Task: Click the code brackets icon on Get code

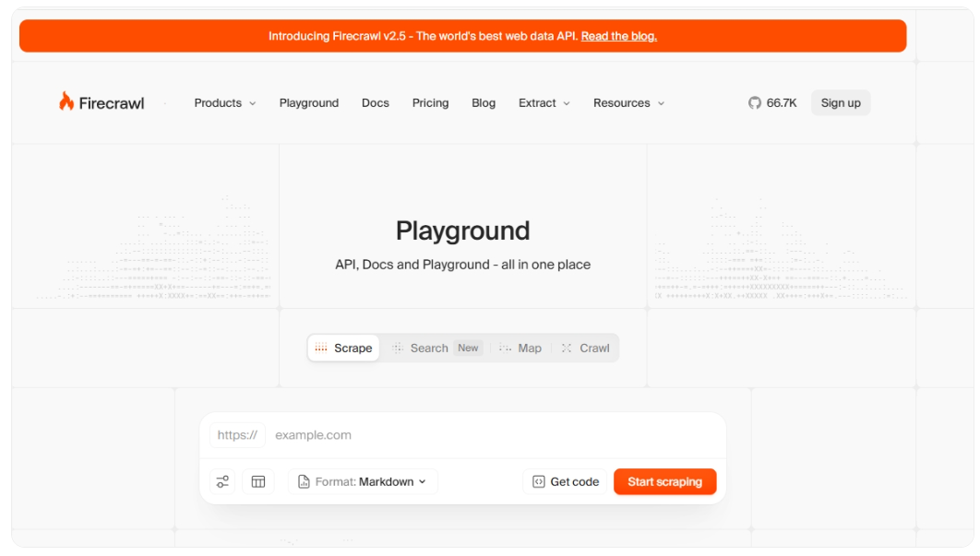Action: tap(538, 480)
